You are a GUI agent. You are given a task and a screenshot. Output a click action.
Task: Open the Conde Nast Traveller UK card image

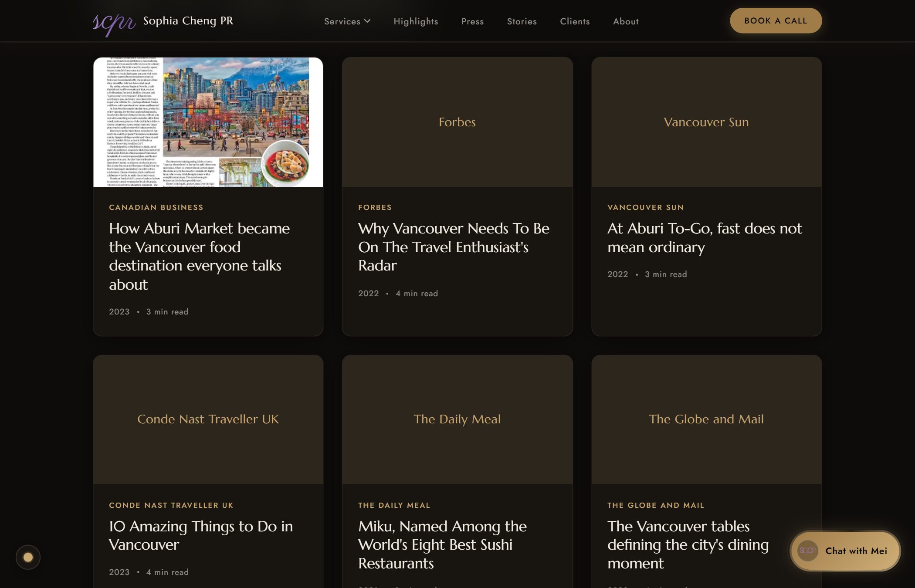(x=208, y=419)
